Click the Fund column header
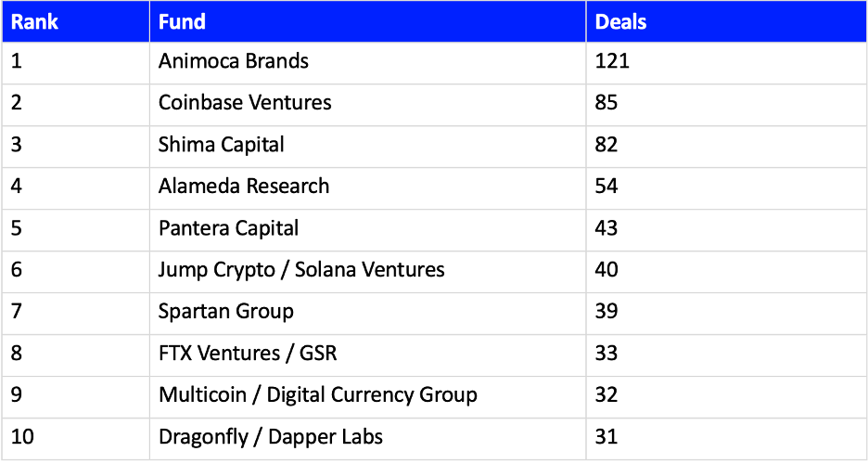Screen dimensions: 868x464 pyautogui.click(x=367, y=21)
